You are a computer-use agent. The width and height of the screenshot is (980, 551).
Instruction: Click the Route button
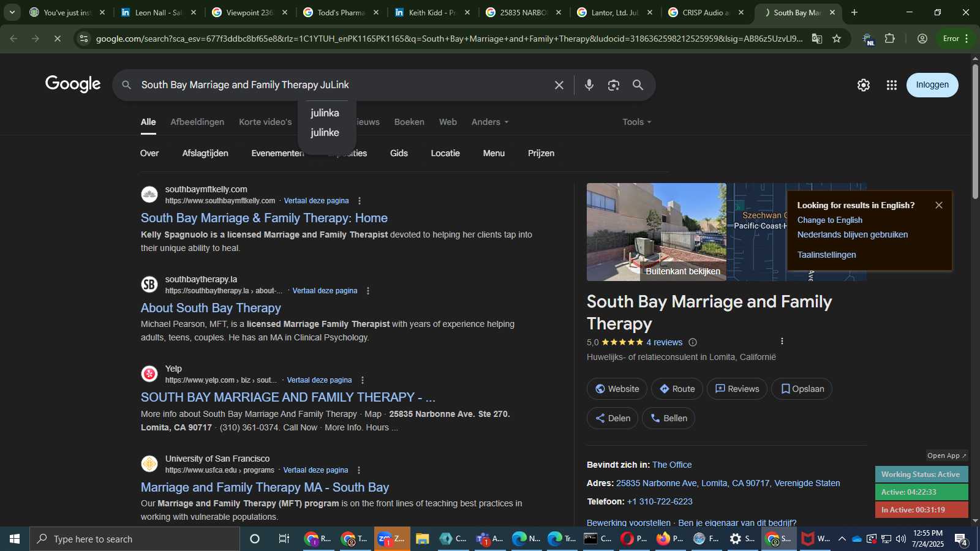(x=677, y=389)
